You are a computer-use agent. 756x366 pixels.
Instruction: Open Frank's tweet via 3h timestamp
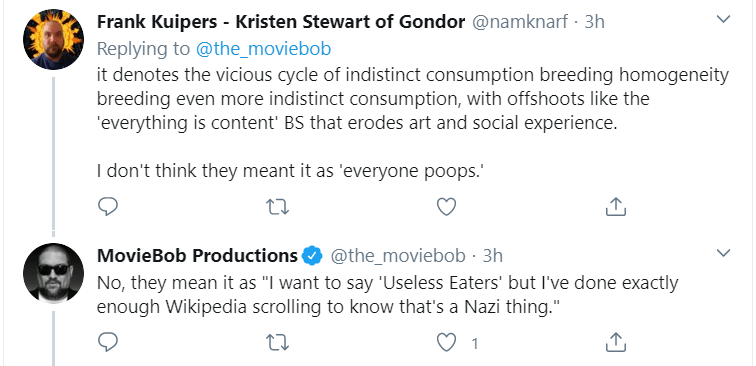pos(594,22)
